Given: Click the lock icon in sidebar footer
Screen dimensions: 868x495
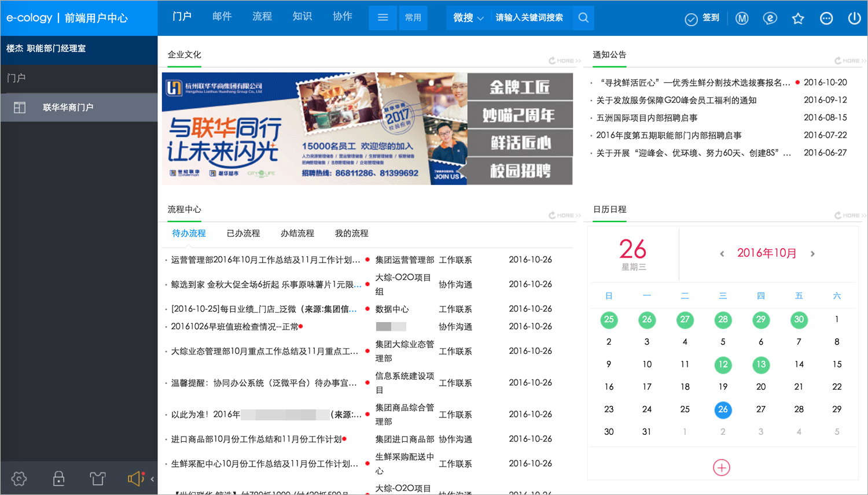Looking at the screenshot, I should point(58,478).
